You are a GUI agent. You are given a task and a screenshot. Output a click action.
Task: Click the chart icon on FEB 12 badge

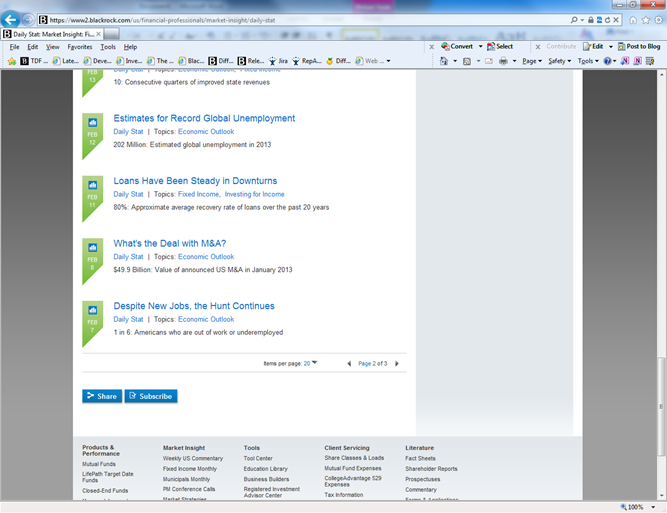(x=92, y=123)
